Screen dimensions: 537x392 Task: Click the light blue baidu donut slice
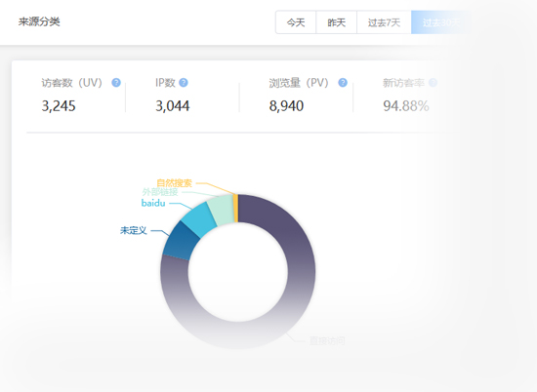tap(199, 219)
